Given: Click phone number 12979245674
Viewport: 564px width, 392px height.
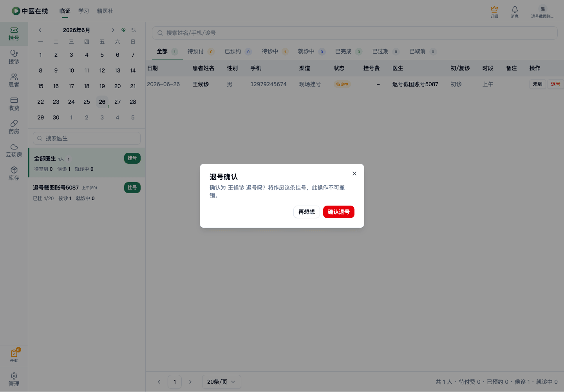Looking at the screenshot, I should coord(269,84).
